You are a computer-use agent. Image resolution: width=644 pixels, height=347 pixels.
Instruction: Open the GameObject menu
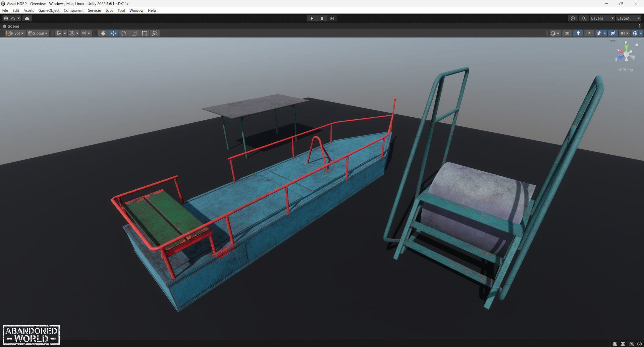(49, 10)
